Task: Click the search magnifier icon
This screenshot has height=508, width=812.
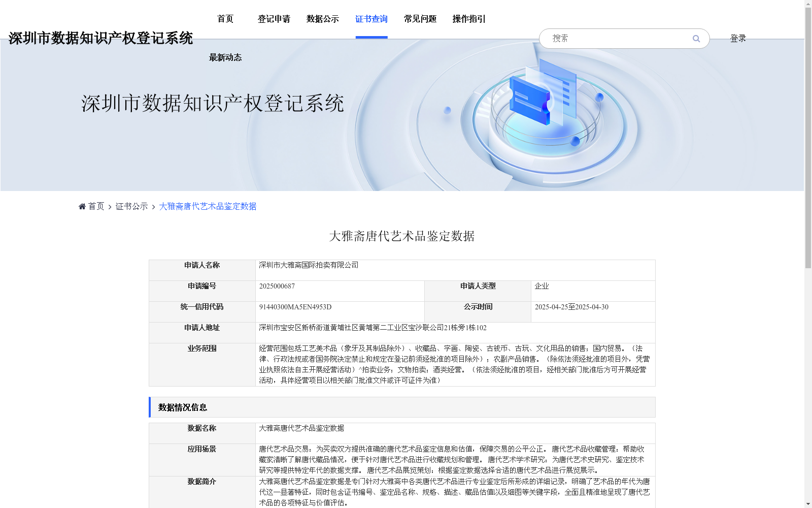Action: [x=696, y=38]
